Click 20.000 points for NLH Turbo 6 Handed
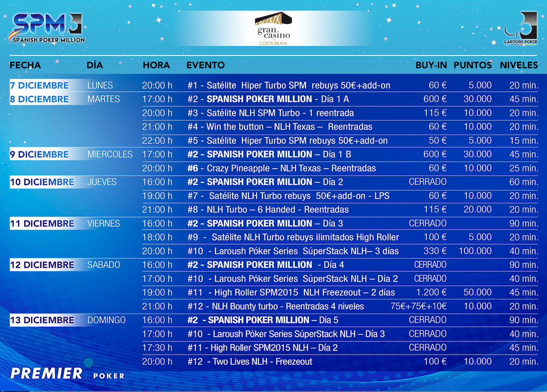Viewport: 547px width, 392px height. (x=478, y=209)
